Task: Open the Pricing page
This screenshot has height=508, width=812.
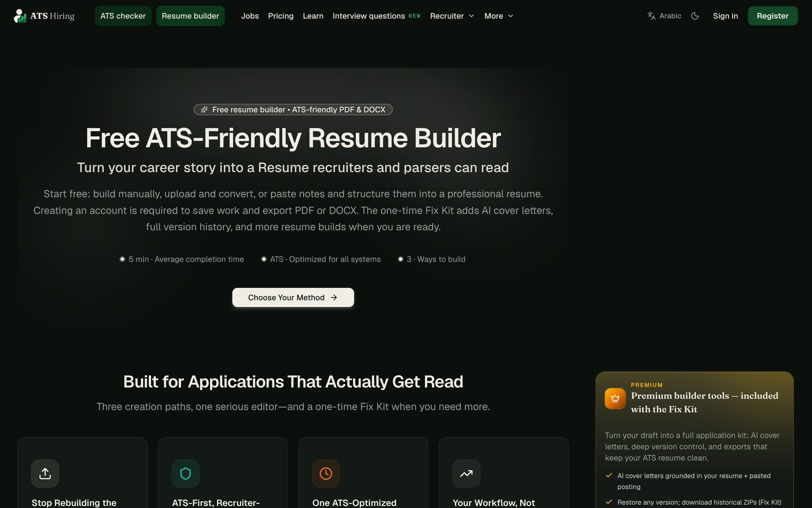Action: 281,16
